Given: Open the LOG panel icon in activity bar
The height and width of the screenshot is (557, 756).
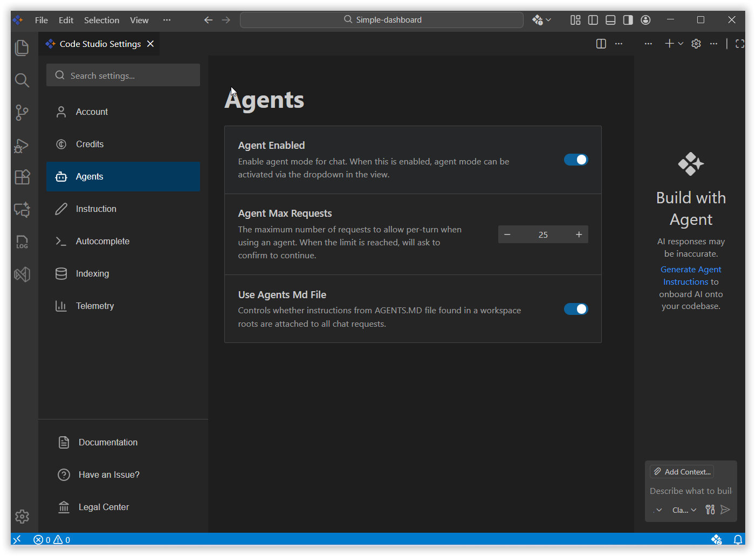Looking at the screenshot, I should pyautogui.click(x=22, y=242).
